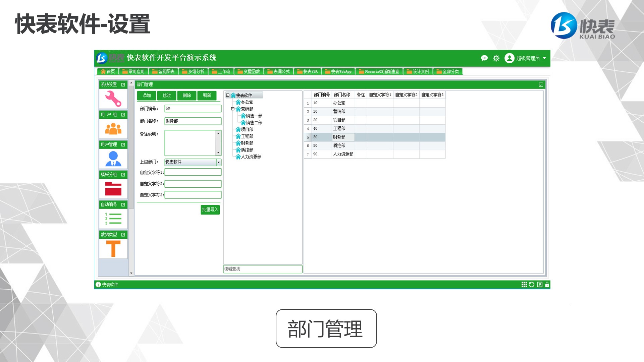Click the 批量导入 button
The width and height of the screenshot is (644, 362).
click(x=210, y=210)
